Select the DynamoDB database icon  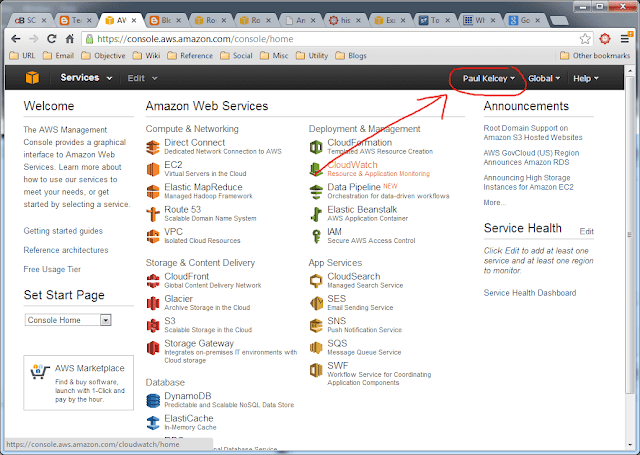[153, 401]
